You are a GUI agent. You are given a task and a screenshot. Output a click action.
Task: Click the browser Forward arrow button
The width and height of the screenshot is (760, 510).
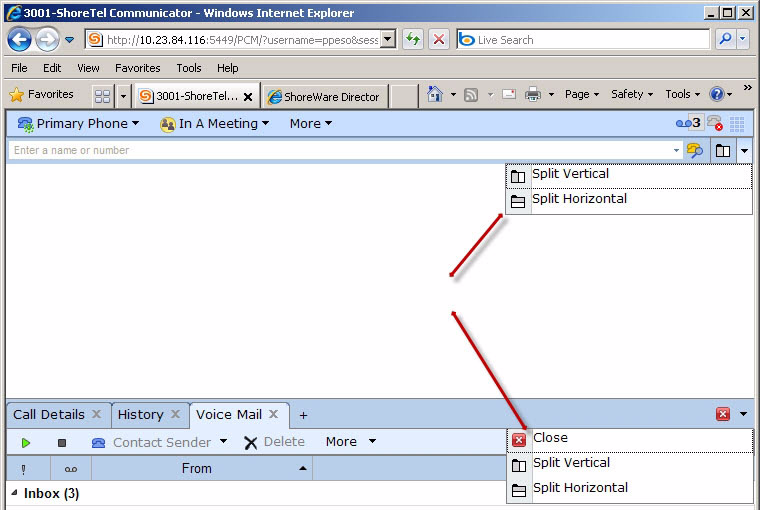click(48, 40)
